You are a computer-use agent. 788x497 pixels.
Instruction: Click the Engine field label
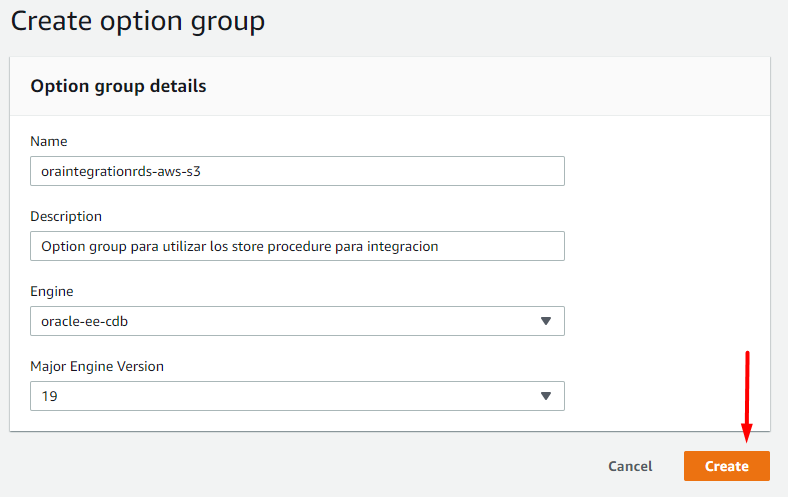[x=52, y=291]
